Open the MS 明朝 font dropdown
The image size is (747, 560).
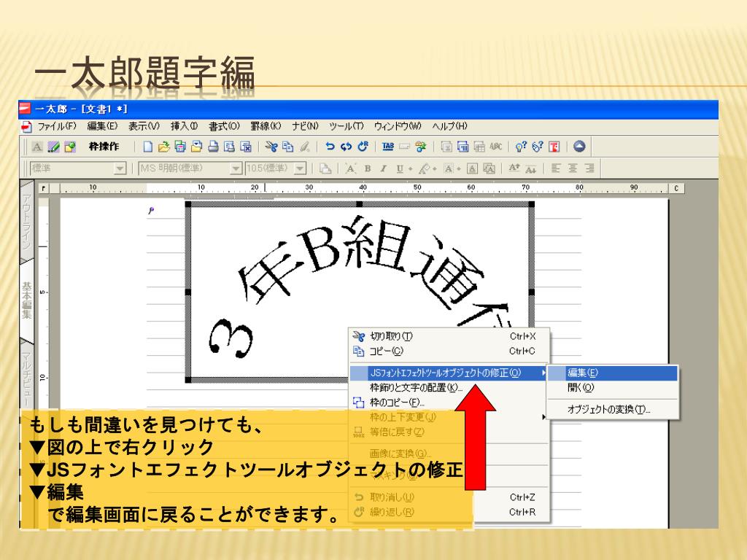pos(236,168)
